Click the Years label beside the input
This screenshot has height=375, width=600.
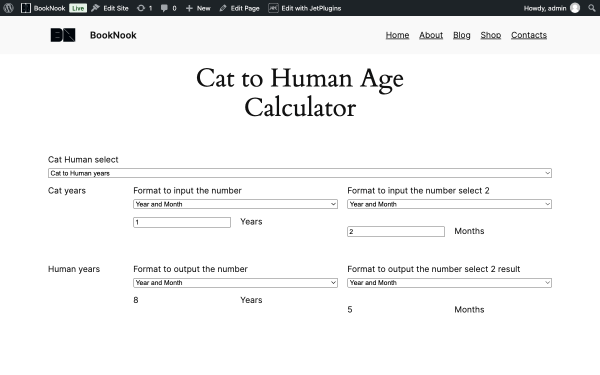pos(251,222)
